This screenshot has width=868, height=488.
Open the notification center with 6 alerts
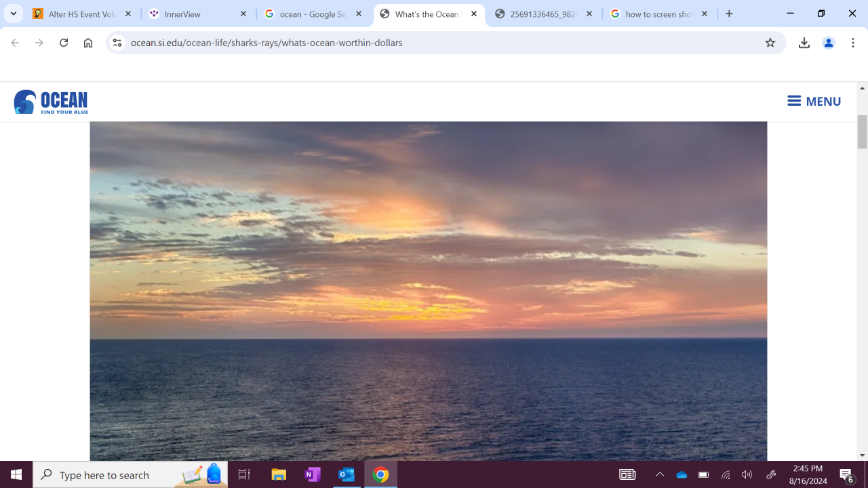[x=847, y=474]
